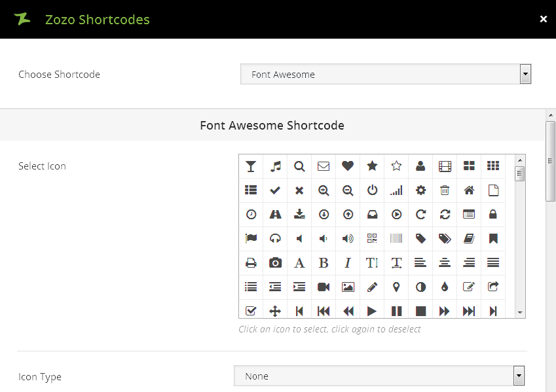The width and height of the screenshot is (556, 392).
Task: Click up arrow of icon list scrollbar
Action: 520,160
